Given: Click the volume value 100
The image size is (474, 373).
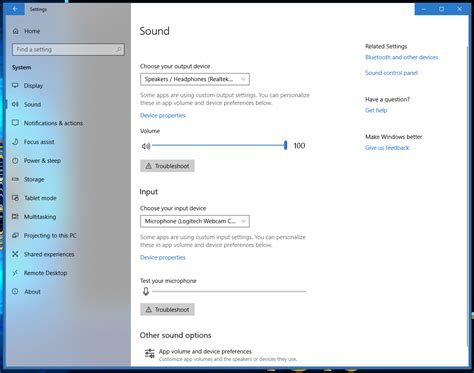Looking at the screenshot, I should (x=299, y=146).
